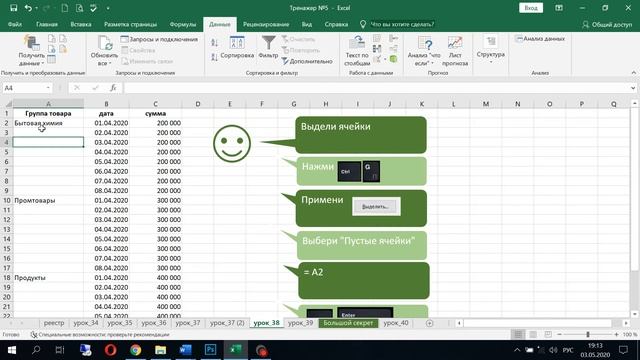Open the Получить данные dropdown
This screenshot has height=360, width=640.
pyautogui.click(x=31, y=51)
